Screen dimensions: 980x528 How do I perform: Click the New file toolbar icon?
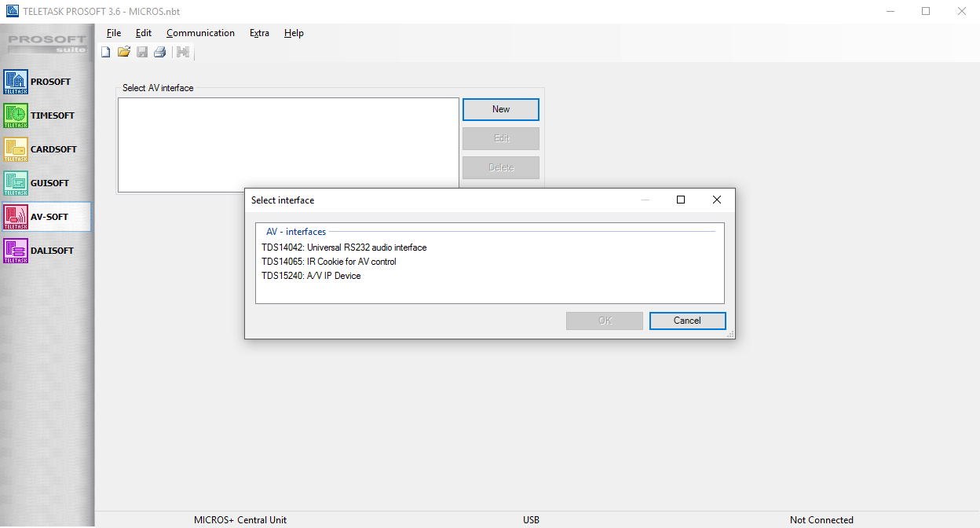click(x=106, y=53)
